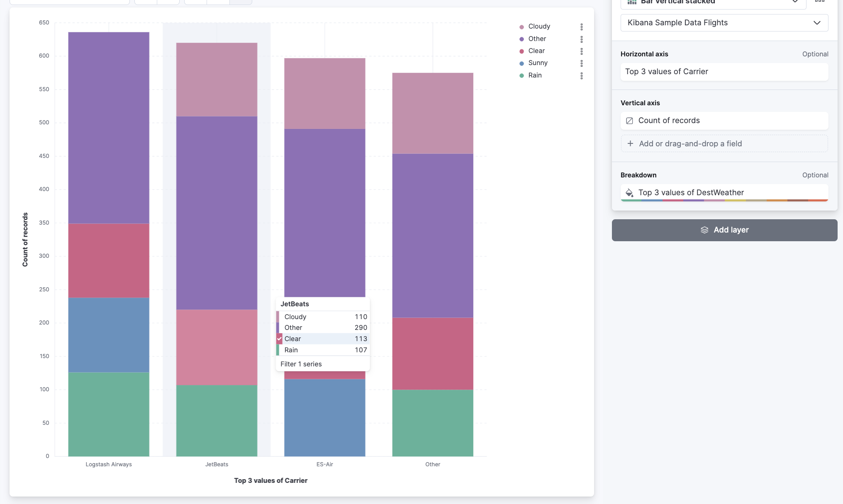Expand Kibana Sample Data Flights dropdown

[x=724, y=23]
